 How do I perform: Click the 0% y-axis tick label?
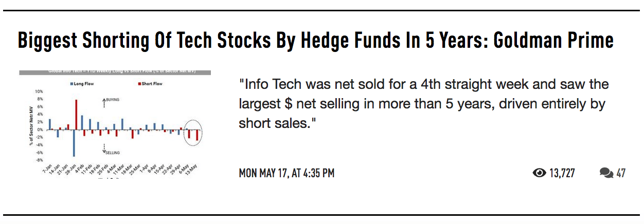click(39, 129)
